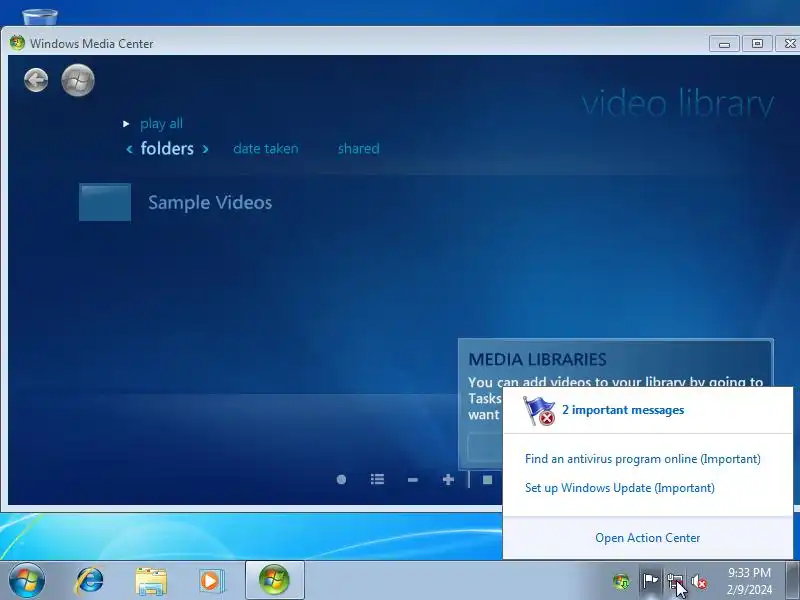Image resolution: width=800 pixels, height=600 pixels.
Task: Click the 2 important messages heading
Action: click(x=622, y=410)
